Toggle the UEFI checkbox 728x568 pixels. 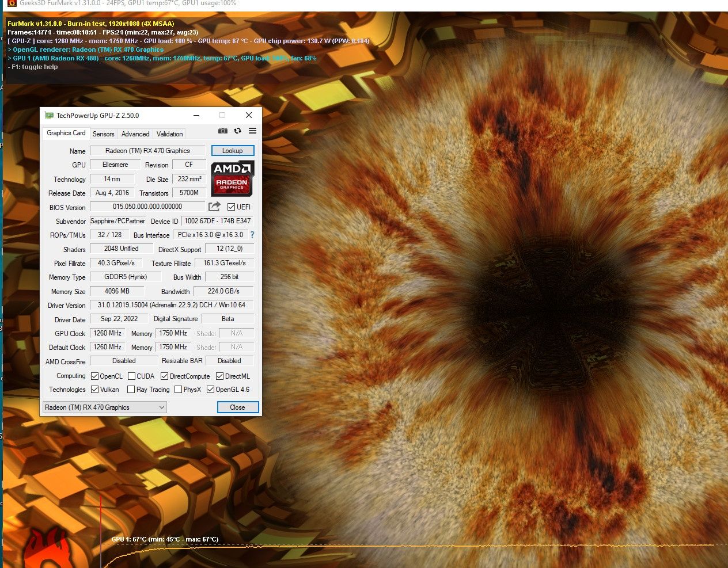click(231, 207)
